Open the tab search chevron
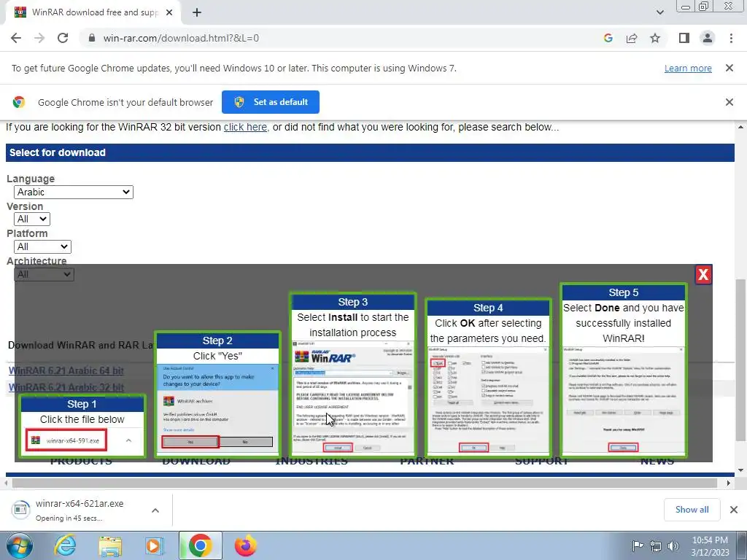 (x=659, y=13)
